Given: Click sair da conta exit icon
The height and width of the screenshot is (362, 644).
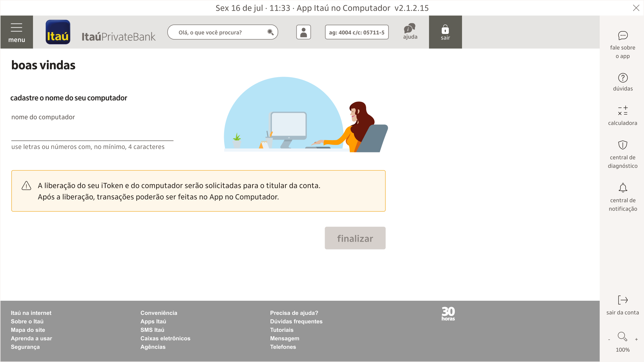Looking at the screenshot, I should 623,300.
